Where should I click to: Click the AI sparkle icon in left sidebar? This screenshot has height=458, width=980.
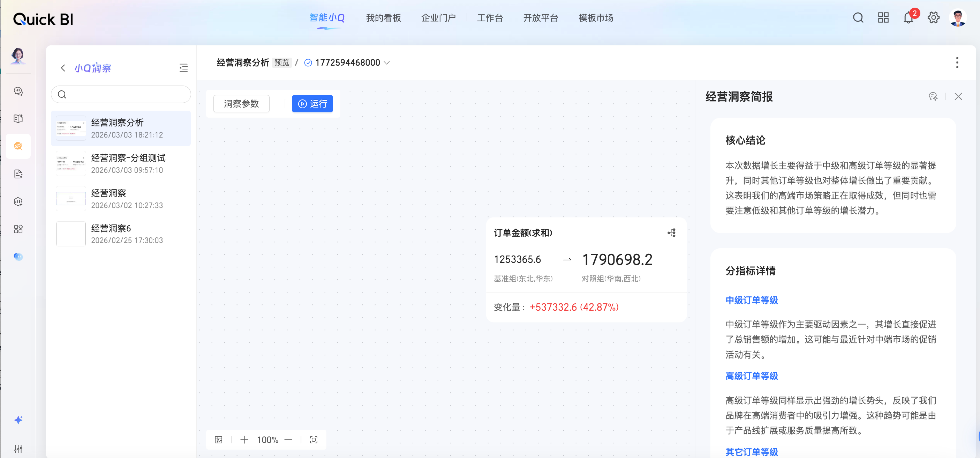pos(18,420)
